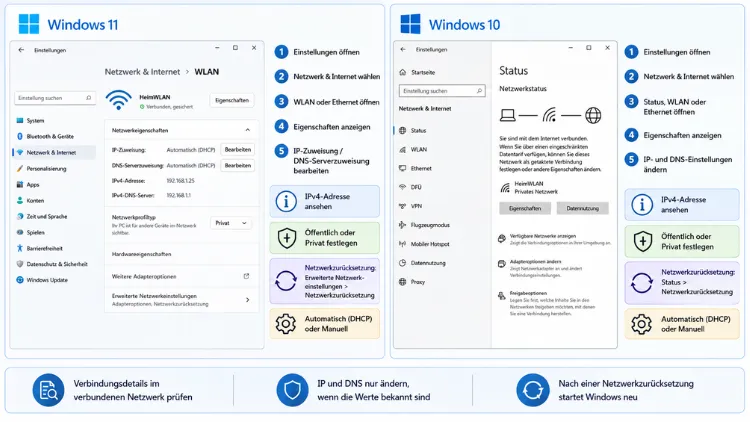This screenshot has height=422, width=750.
Task: Click the DFÜ dial-up icon in Windows 10
Action: [x=402, y=187]
